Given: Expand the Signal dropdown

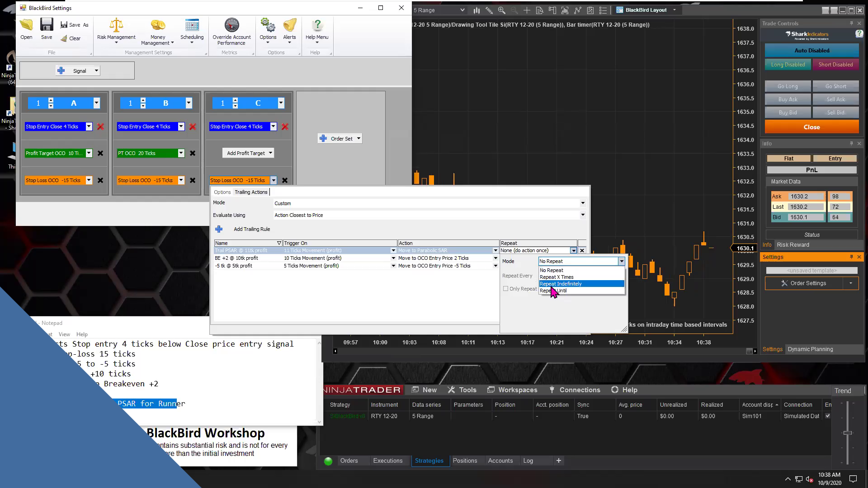Looking at the screenshot, I should tap(96, 71).
